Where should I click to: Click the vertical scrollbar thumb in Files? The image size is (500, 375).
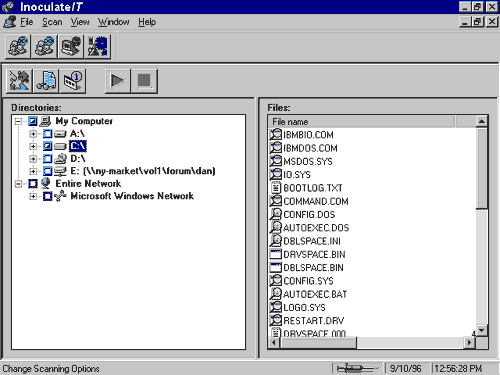coord(481,168)
